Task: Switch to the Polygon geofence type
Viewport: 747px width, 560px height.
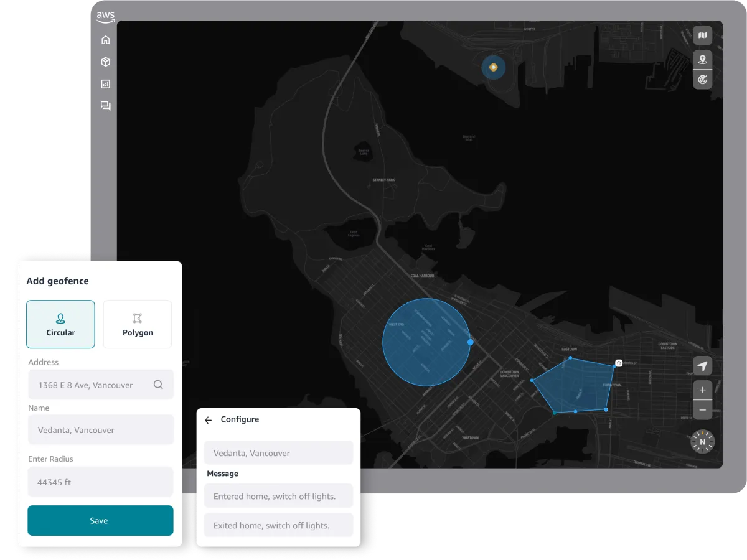Action: click(x=137, y=324)
